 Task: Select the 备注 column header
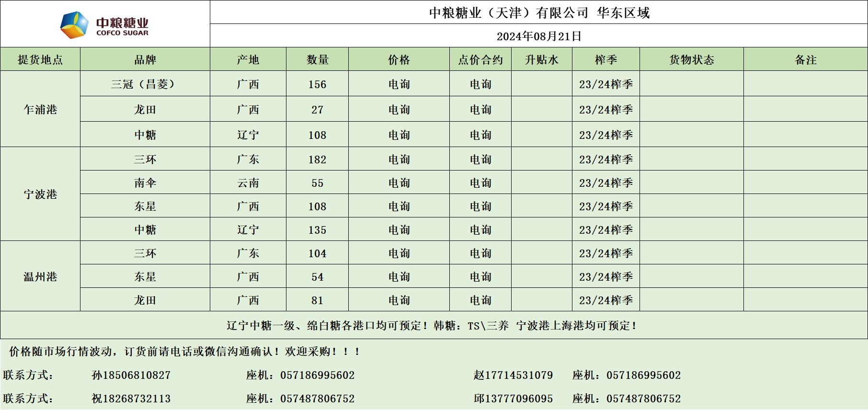tap(805, 60)
